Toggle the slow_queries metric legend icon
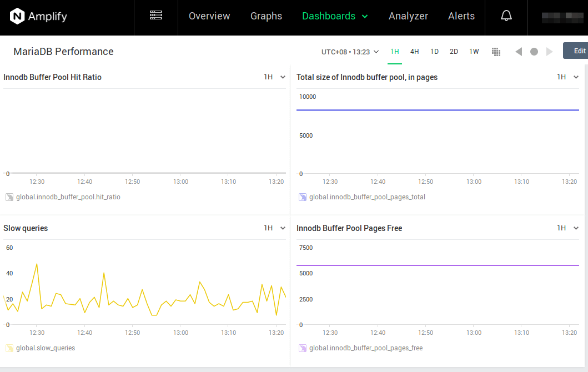Image resolution: width=588 pixels, height=372 pixels. [x=9, y=348]
